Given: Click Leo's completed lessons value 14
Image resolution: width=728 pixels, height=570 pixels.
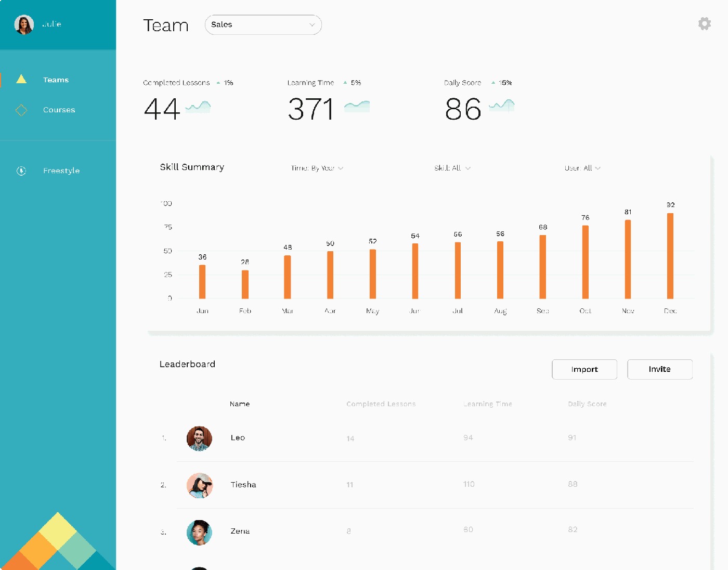Looking at the screenshot, I should coord(350,438).
